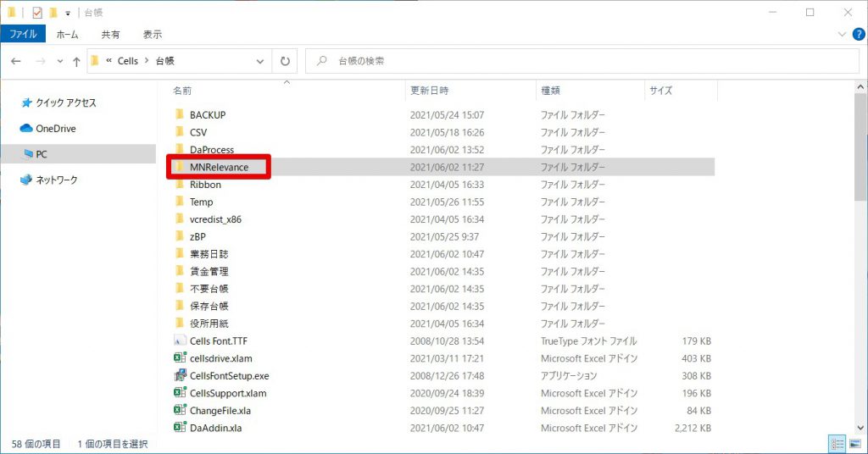The width and height of the screenshot is (868, 454).
Task: Click the cellsdrive.xlam Excel icon
Action: click(x=180, y=358)
